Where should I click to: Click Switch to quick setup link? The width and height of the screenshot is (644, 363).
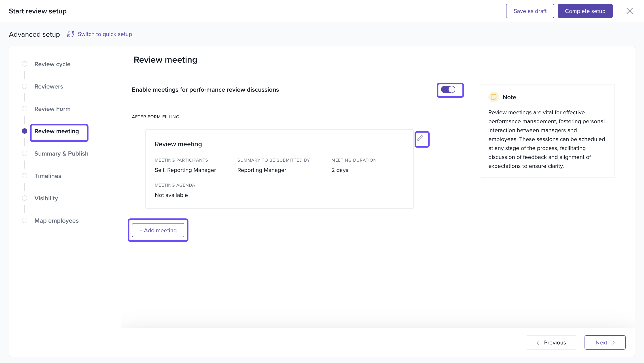(x=105, y=34)
